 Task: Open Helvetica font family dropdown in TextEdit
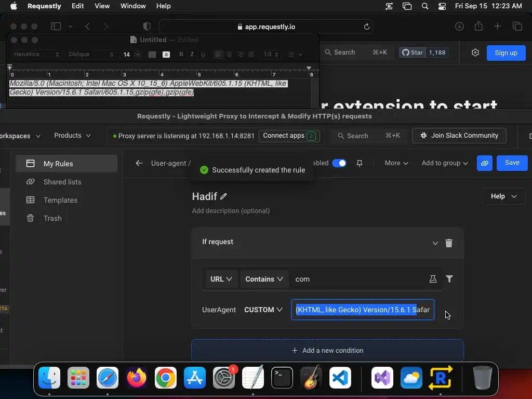point(36,54)
